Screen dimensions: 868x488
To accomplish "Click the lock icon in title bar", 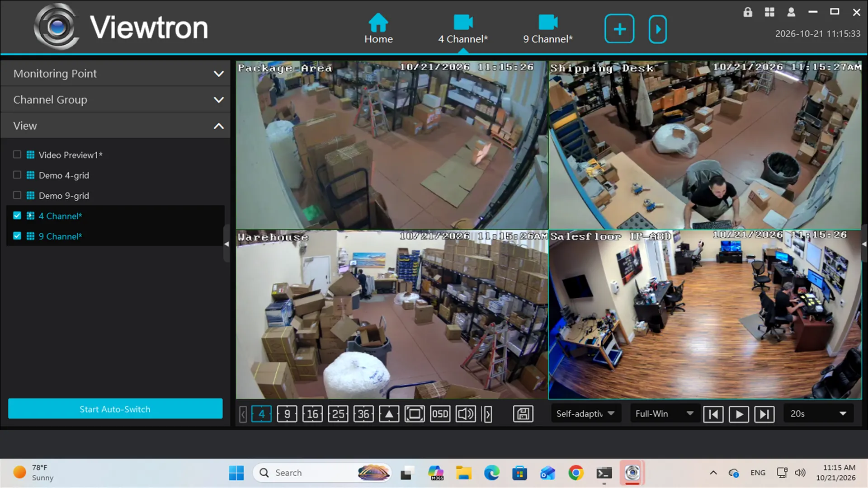I will 748,12.
